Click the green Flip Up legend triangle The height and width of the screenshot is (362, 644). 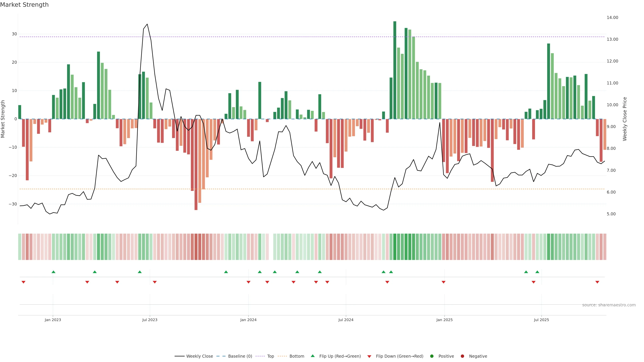click(312, 356)
